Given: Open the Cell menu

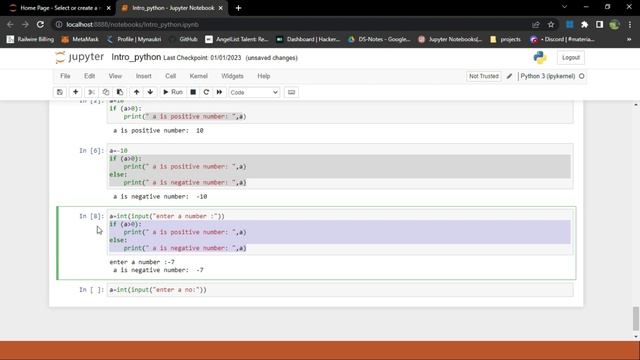Looking at the screenshot, I should pyautogui.click(x=171, y=76).
